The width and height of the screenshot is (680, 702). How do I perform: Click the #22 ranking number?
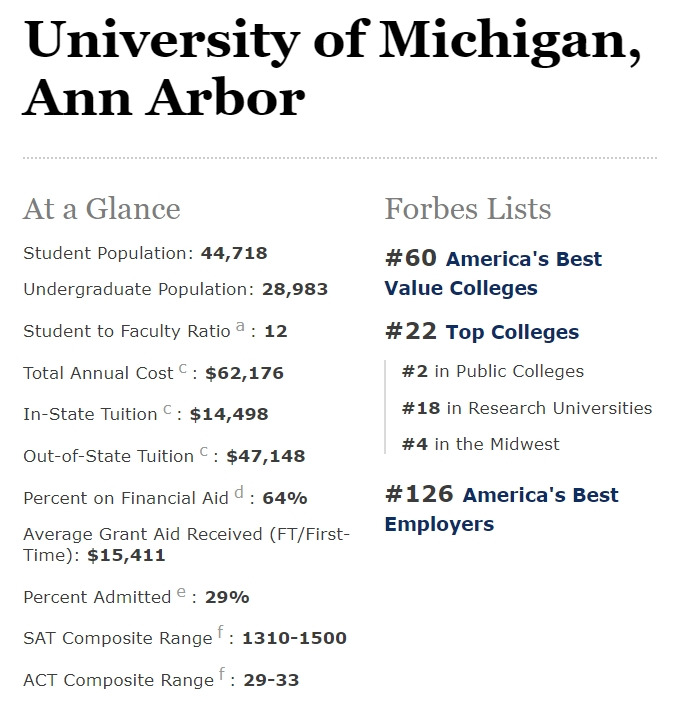tap(411, 331)
